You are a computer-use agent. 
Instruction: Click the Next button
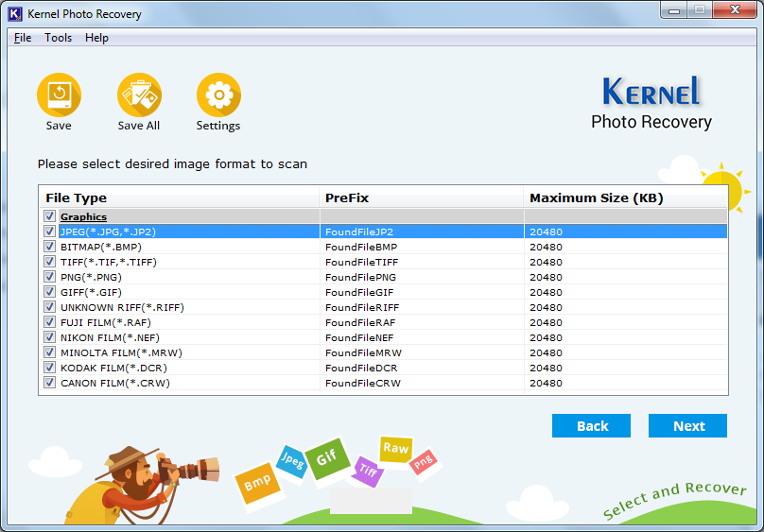(x=687, y=426)
